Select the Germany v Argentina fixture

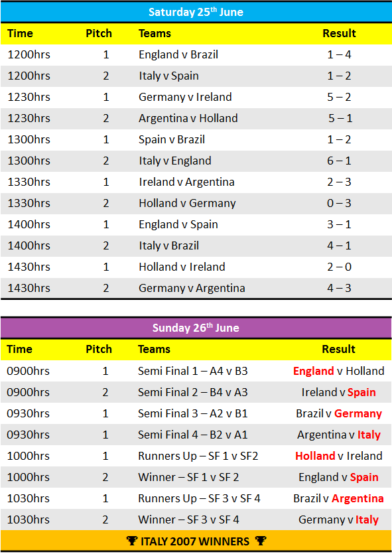point(192,288)
